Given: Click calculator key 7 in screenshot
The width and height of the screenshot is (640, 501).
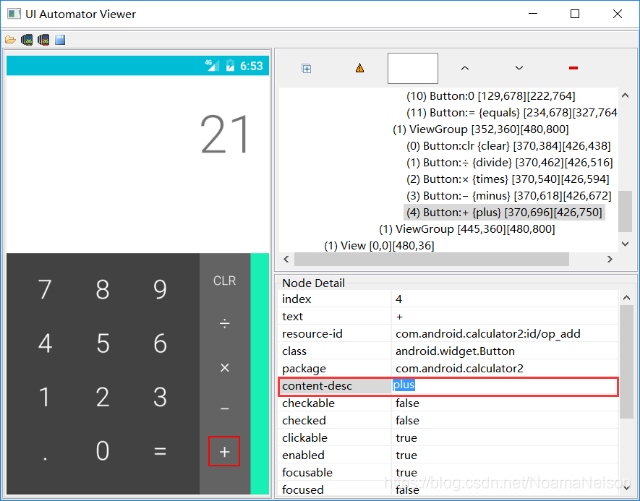Looking at the screenshot, I should pyautogui.click(x=45, y=289).
